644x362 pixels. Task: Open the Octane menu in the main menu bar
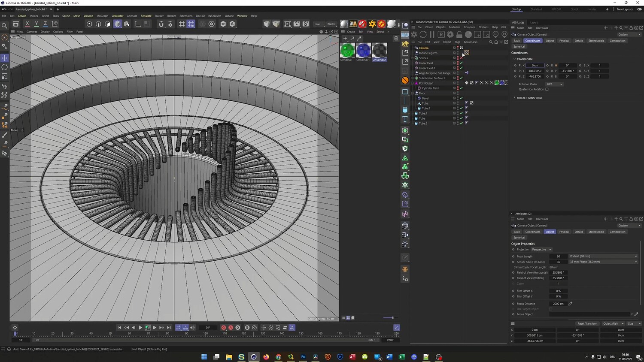click(x=229, y=16)
